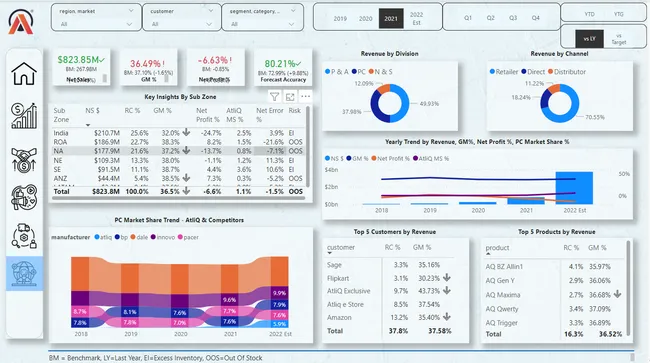
Task: Select the NA sub zone row
Action: (x=178, y=151)
